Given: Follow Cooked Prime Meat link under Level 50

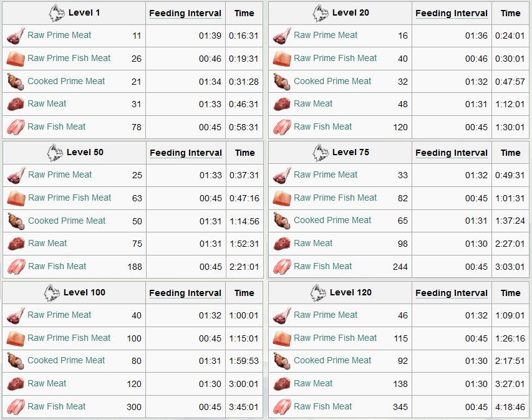Looking at the screenshot, I should (x=67, y=221).
